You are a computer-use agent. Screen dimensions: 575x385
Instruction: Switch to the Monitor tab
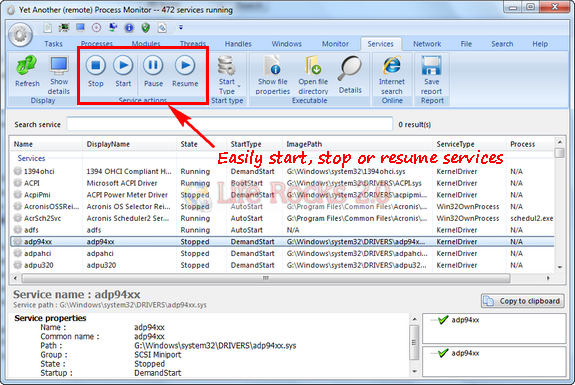(x=336, y=44)
